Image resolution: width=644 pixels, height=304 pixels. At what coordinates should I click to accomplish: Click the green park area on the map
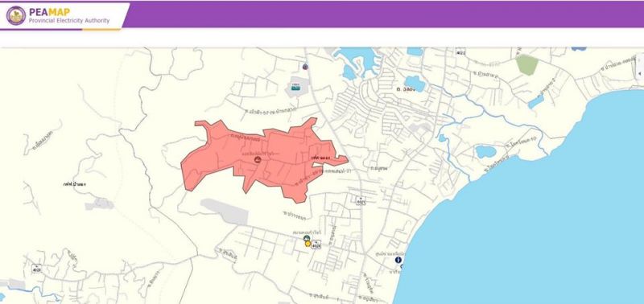[527, 65]
